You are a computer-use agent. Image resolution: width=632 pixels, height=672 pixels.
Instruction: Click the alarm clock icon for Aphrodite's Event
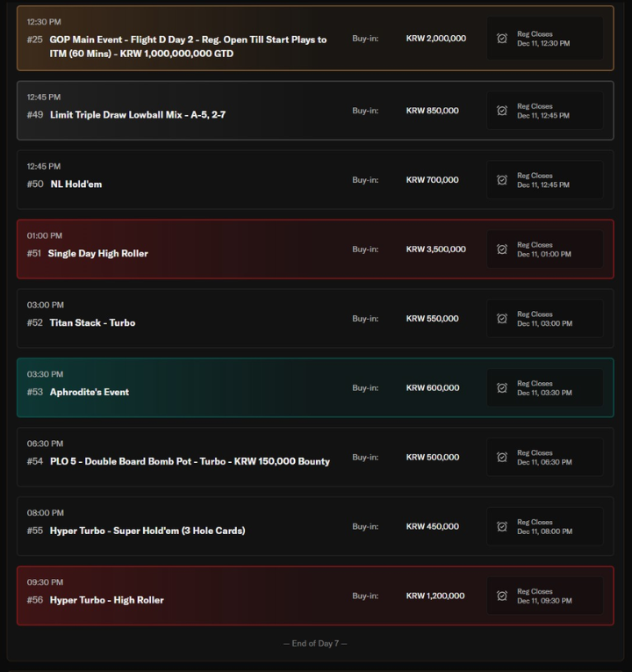(x=502, y=387)
